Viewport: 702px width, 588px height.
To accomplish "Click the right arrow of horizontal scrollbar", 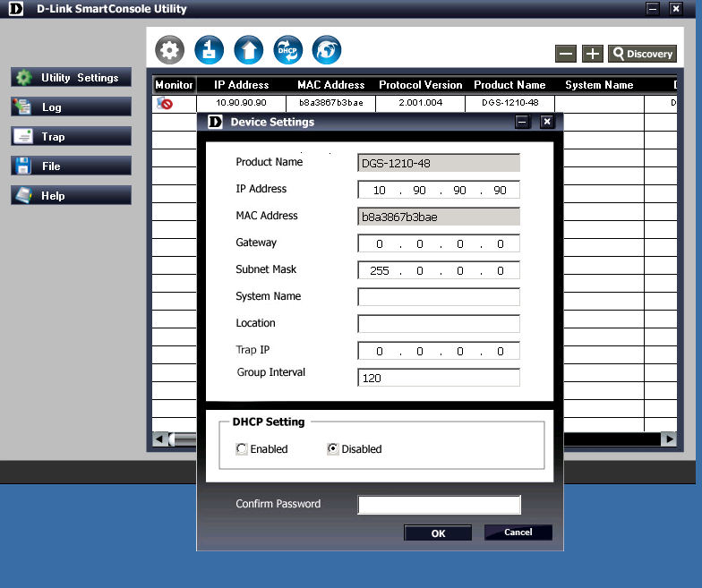I will tap(668, 439).
